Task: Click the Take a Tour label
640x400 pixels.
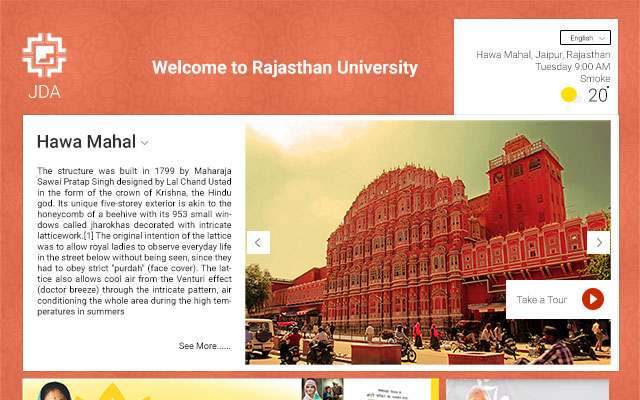Action: click(542, 300)
